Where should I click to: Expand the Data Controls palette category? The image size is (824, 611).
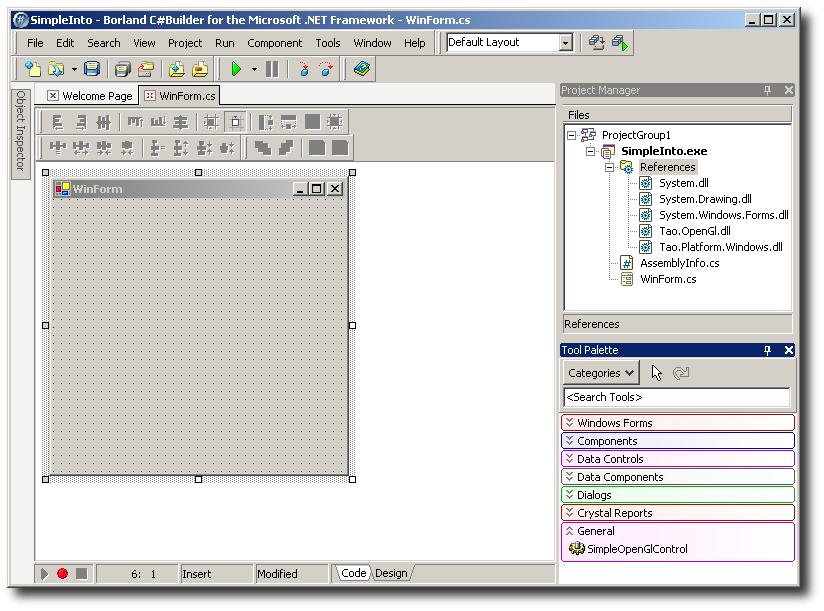pyautogui.click(x=678, y=459)
